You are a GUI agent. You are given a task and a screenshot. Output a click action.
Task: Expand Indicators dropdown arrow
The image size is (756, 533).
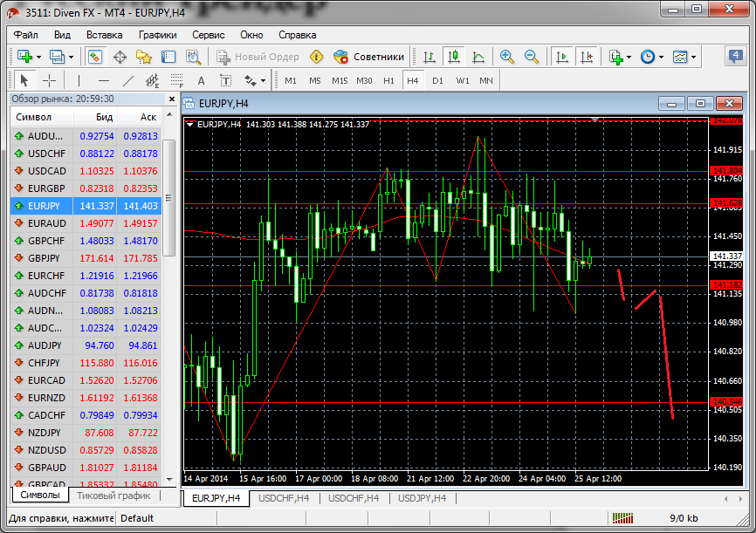pyautogui.click(x=629, y=58)
